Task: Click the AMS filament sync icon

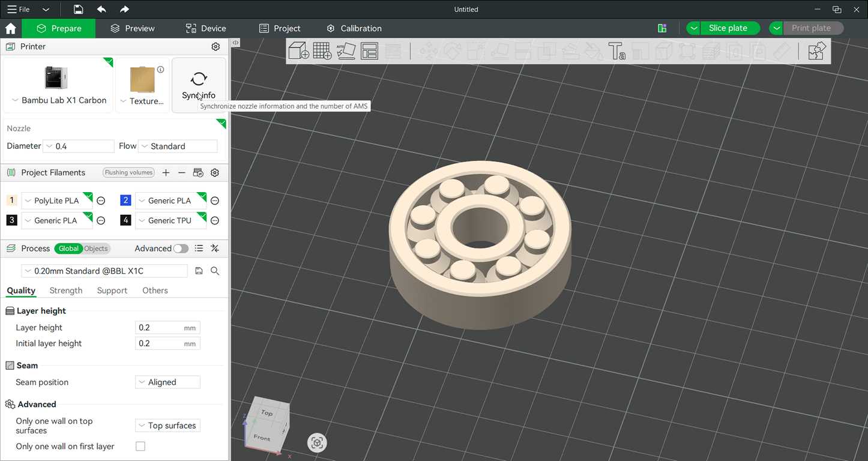Action: tap(198, 172)
